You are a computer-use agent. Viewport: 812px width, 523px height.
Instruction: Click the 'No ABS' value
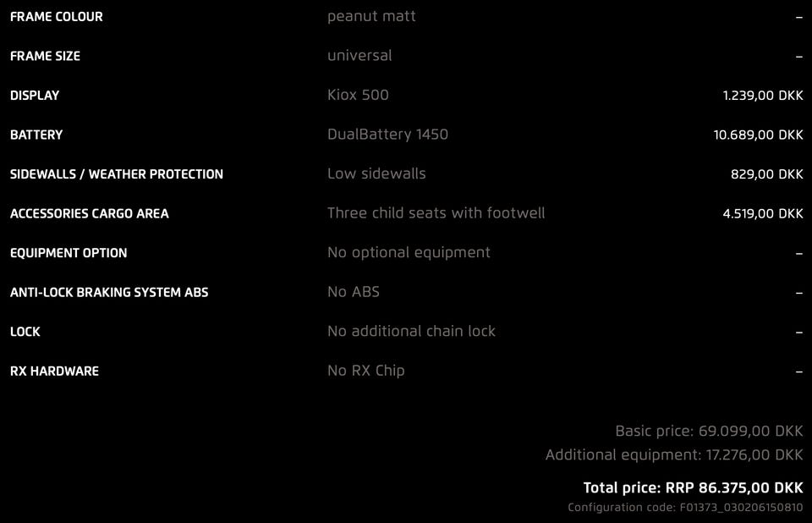[x=354, y=292]
